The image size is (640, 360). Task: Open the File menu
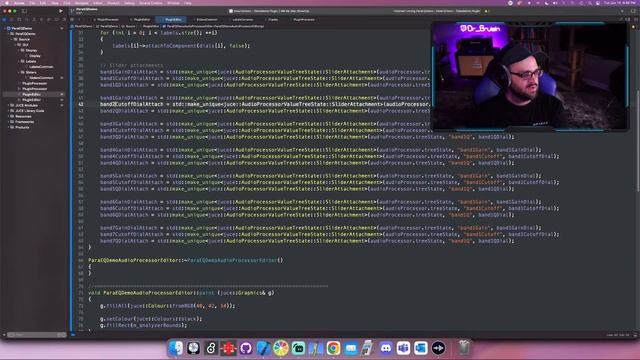(x=32, y=3)
